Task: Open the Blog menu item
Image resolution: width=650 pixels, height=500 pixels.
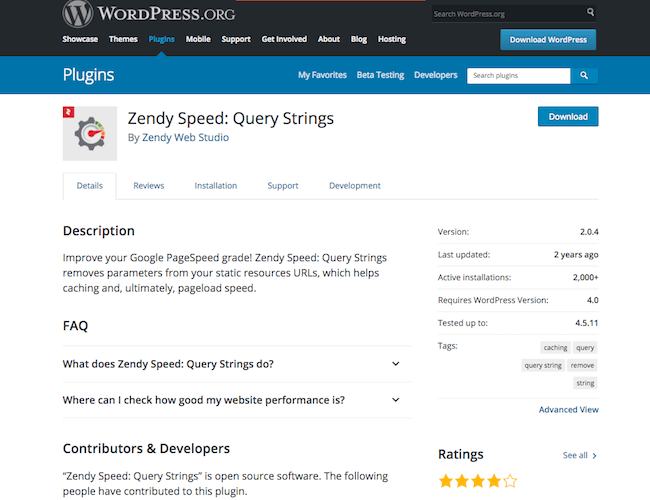Action: (359, 39)
